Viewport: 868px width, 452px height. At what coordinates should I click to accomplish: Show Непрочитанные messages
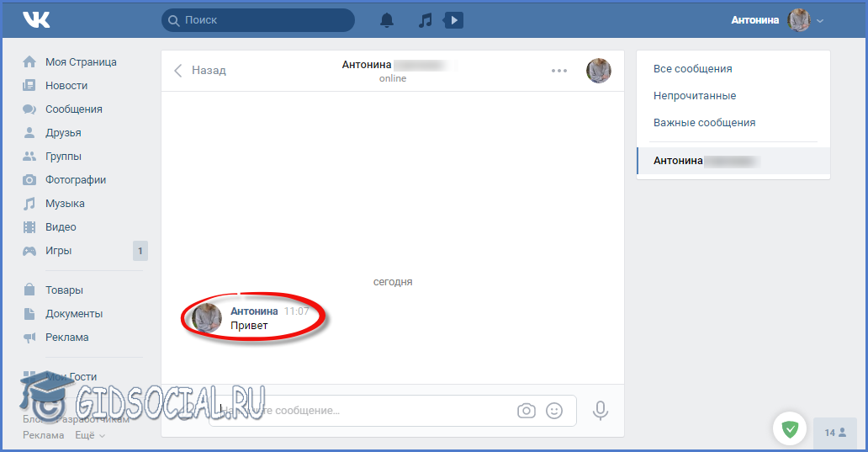pyautogui.click(x=695, y=96)
